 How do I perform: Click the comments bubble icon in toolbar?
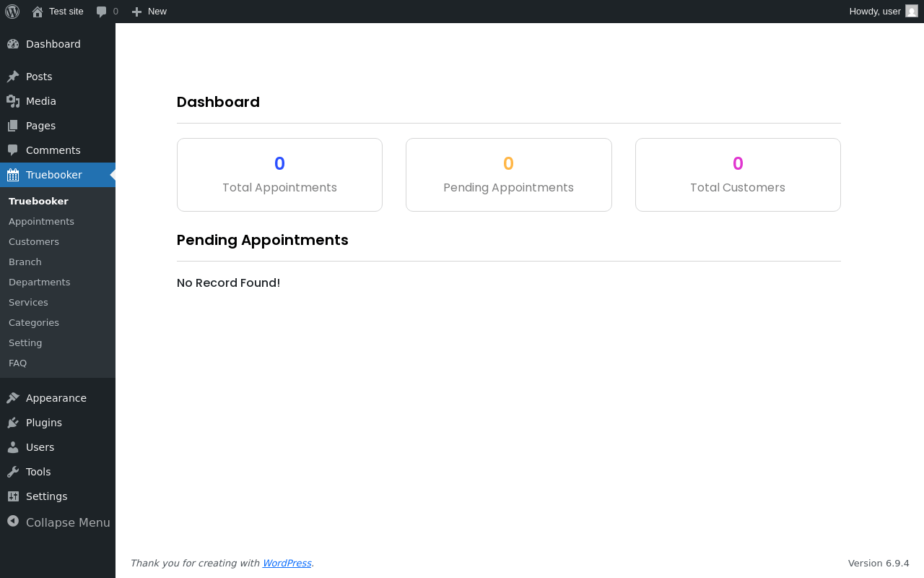click(102, 12)
